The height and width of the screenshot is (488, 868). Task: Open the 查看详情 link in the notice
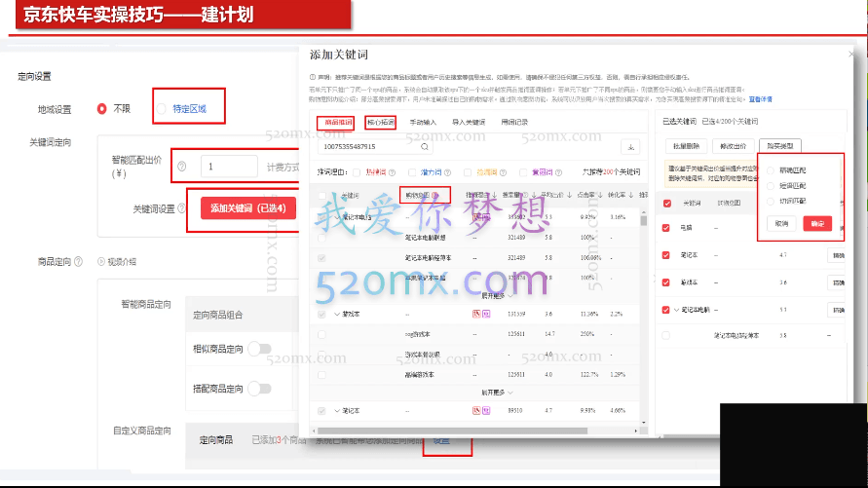coord(760,99)
